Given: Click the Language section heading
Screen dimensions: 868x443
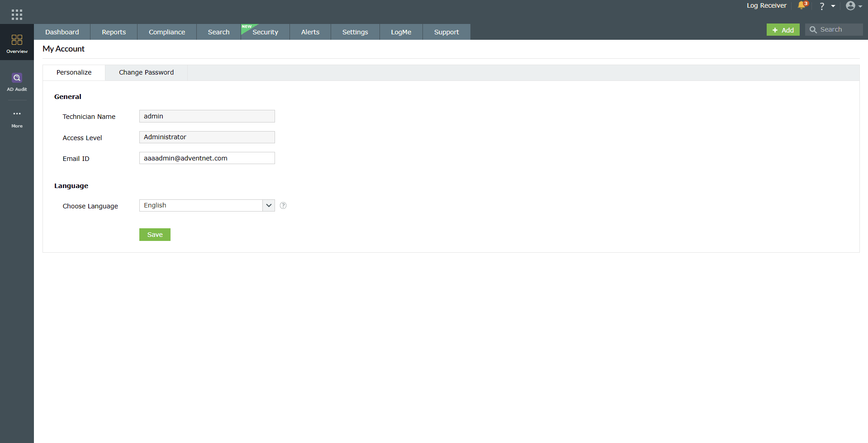Looking at the screenshot, I should click(x=71, y=186).
